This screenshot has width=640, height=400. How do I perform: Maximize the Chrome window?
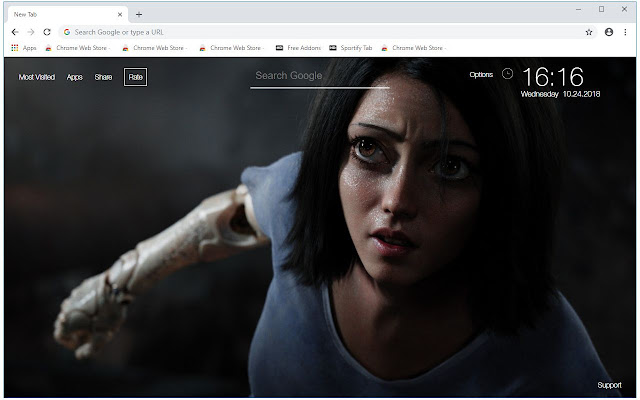pyautogui.click(x=601, y=9)
